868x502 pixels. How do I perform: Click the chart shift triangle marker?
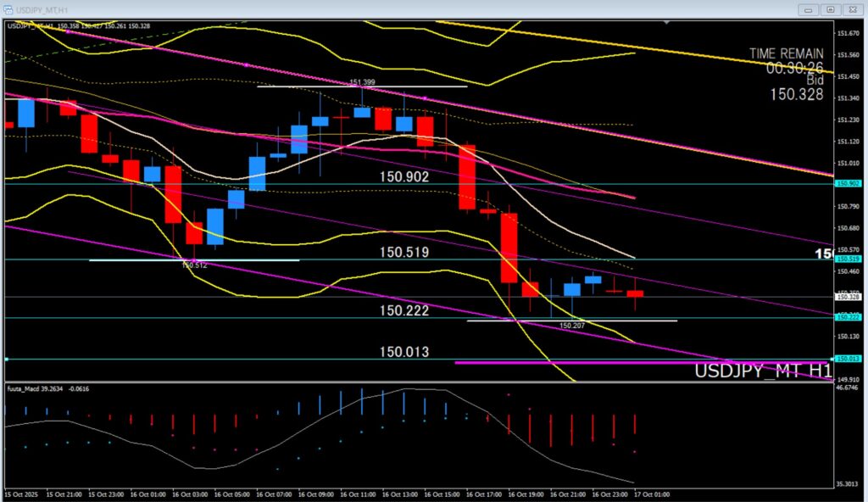point(7,360)
